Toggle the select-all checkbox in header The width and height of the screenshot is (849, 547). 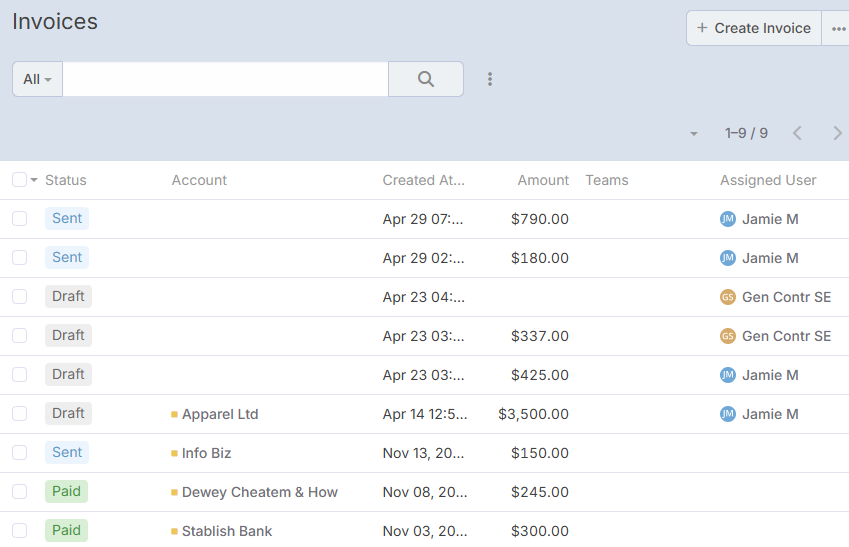(19, 180)
